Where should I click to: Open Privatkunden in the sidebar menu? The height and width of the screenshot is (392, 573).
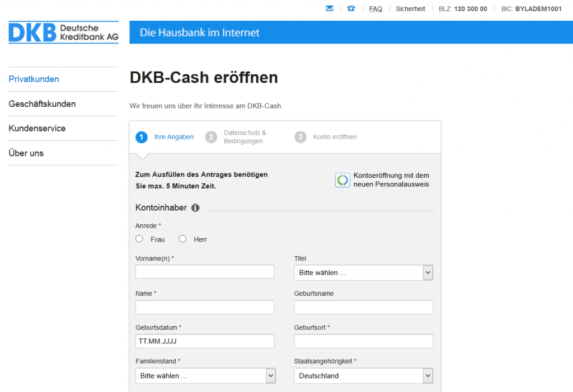[34, 79]
